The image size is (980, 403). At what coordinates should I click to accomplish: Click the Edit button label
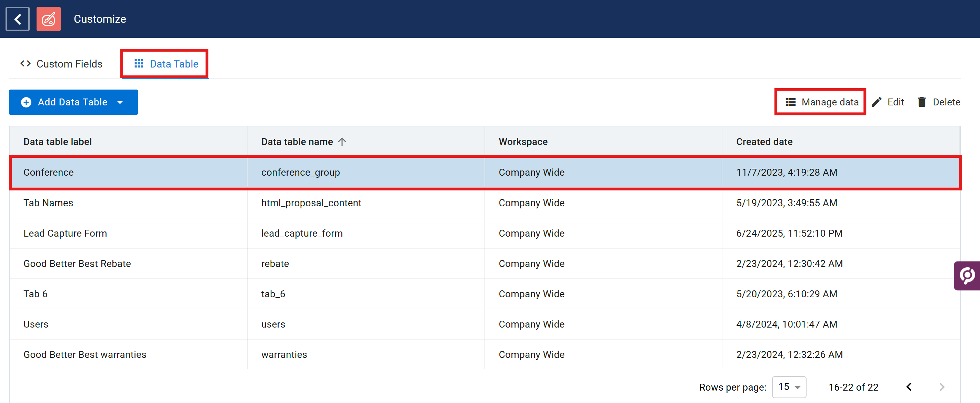point(896,102)
